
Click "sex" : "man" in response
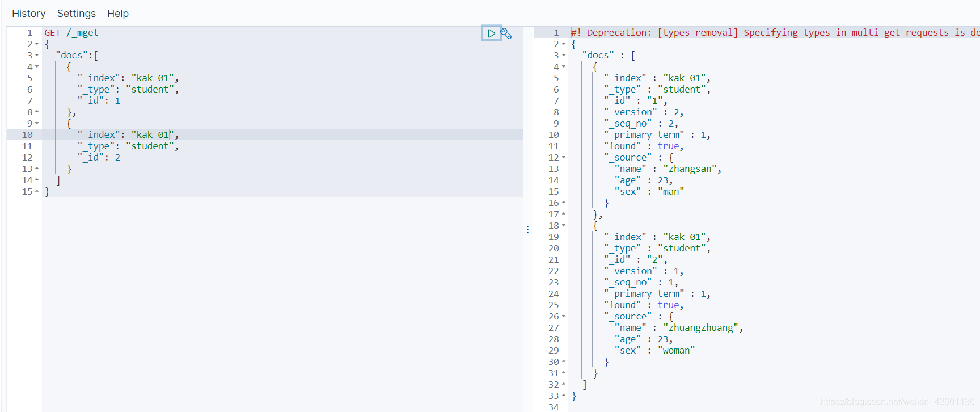pos(649,192)
